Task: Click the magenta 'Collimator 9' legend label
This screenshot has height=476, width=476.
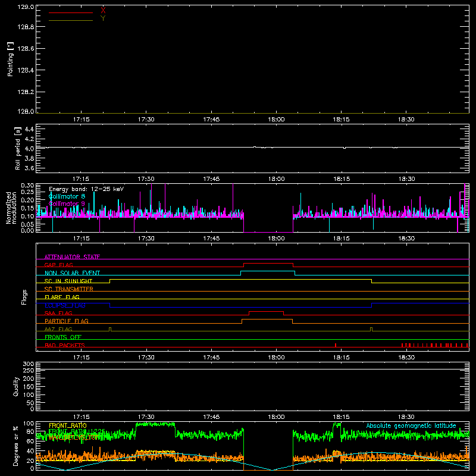Action: (x=67, y=203)
